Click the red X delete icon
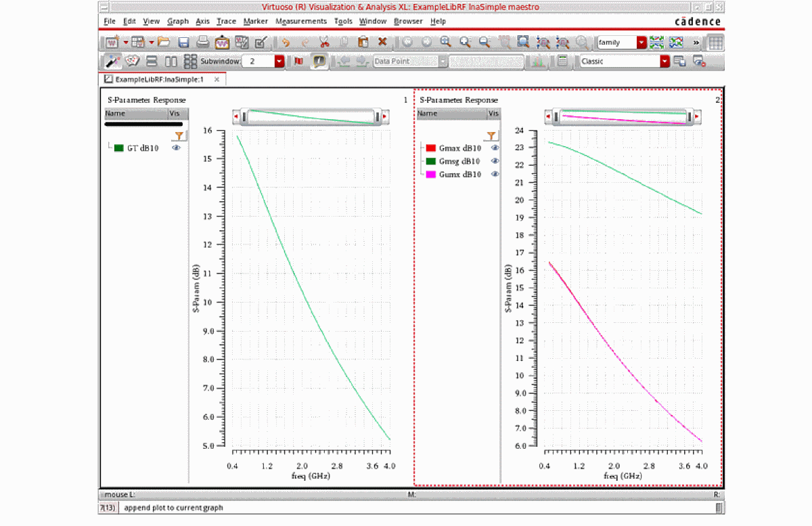The width and height of the screenshot is (812, 526). pyautogui.click(x=382, y=42)
